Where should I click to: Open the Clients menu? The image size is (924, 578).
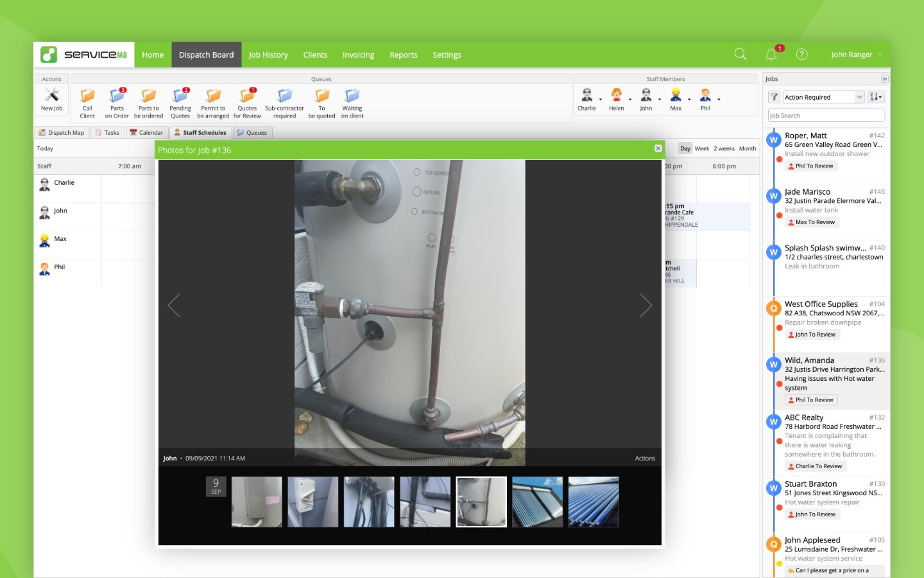click(x=315, y=55)
